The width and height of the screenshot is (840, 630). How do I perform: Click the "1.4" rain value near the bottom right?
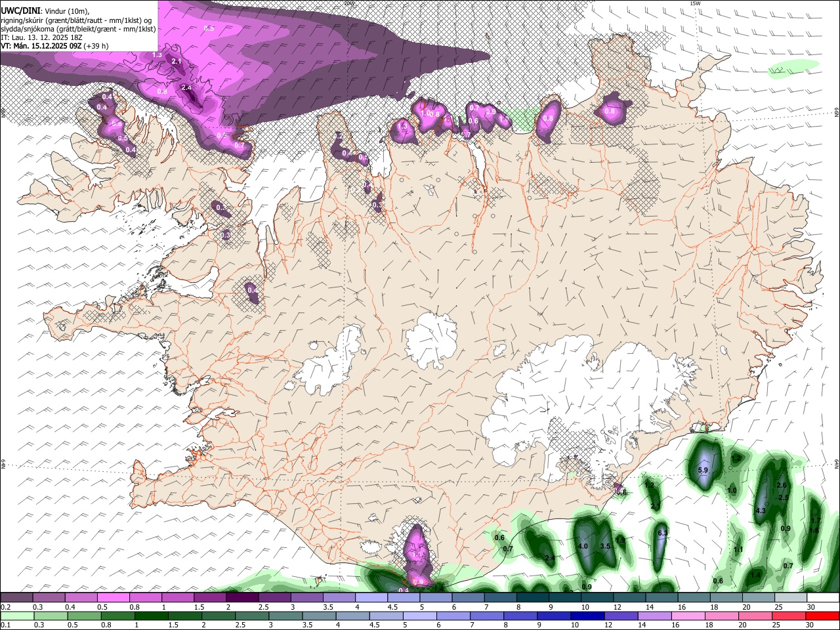pyautogui.click(x=756, y=575)
